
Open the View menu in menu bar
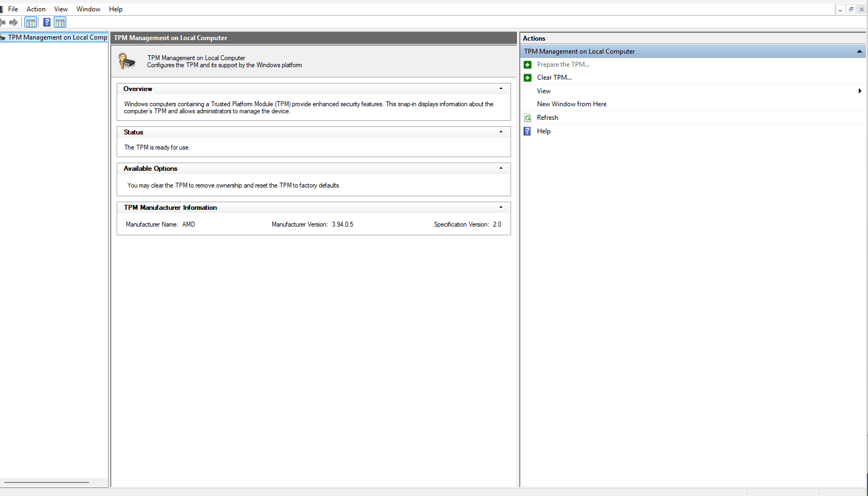[61, 9]
